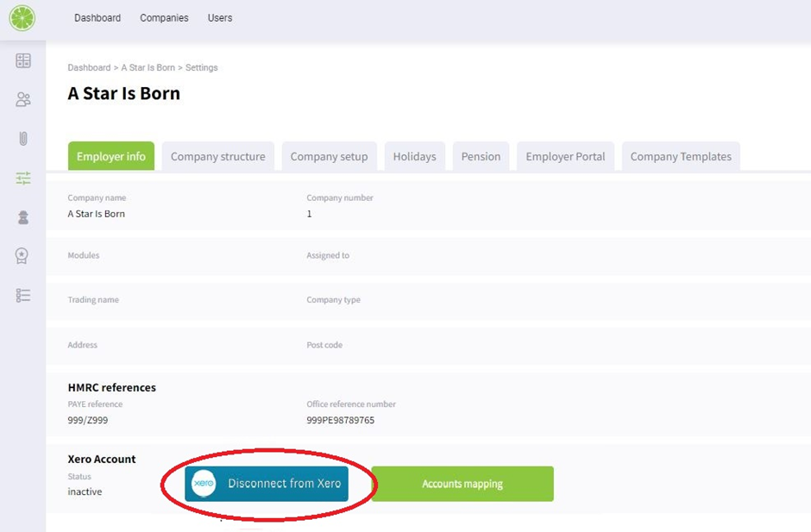Viewport: 811px width, 532px height.
Task: Select the Employer info tab
Action: [111, 156]
